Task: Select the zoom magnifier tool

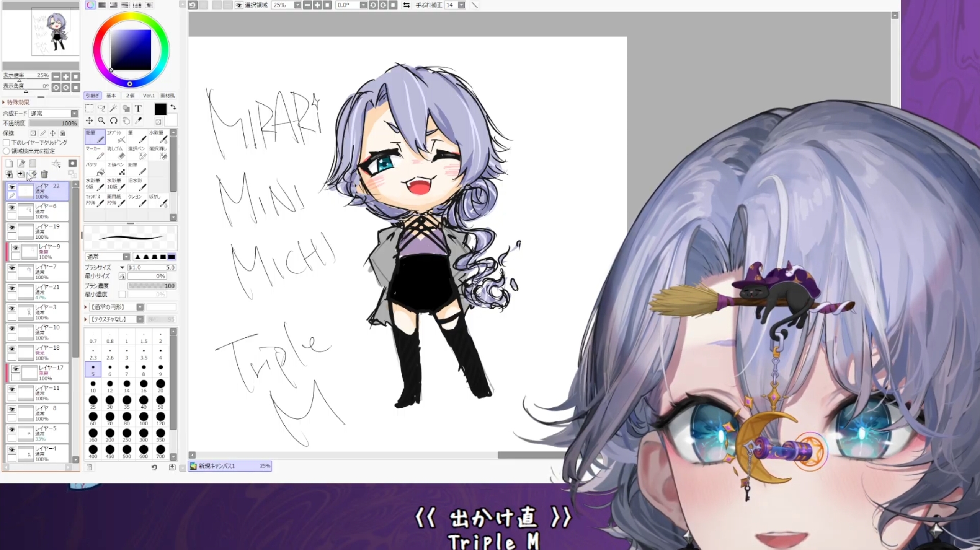Action: (x=101, y=121)
